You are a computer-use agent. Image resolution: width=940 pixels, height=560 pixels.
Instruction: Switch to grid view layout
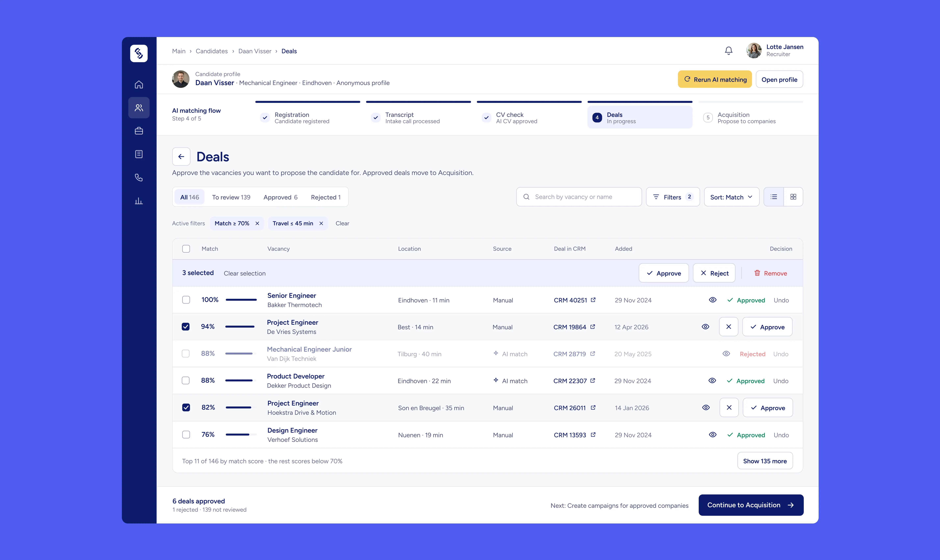click(793, 197)
